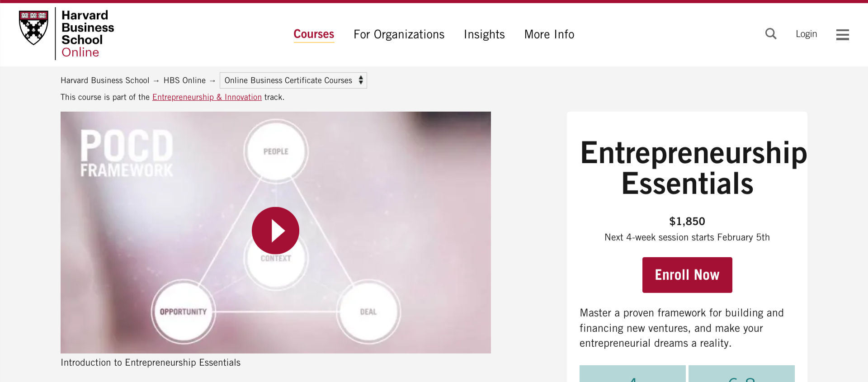
Task: Go to HBS Online breadcrumb
Action: 184,80
